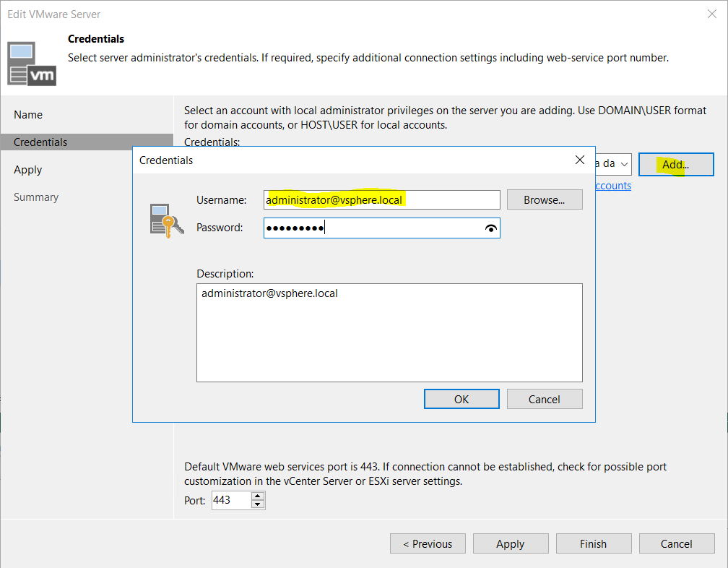The image size is (728, 568).
Task: Open the manage accounts link
Action: 613,186
